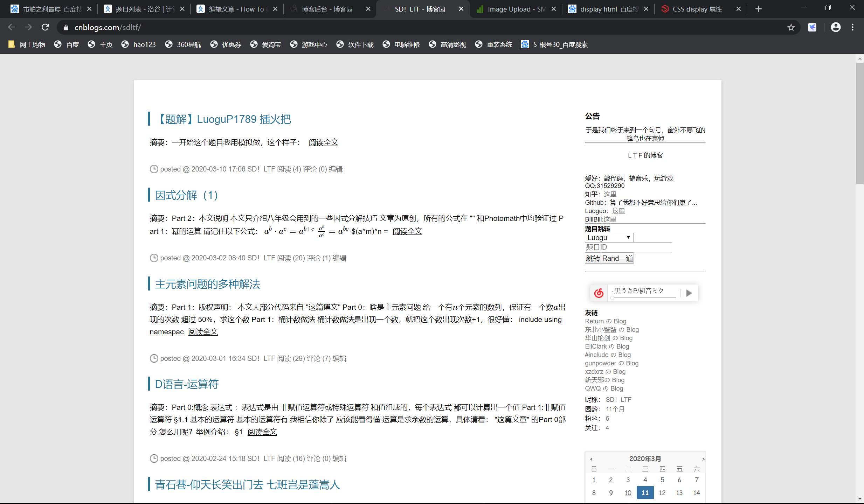Open the 软件下载 bookmark

point(355,44)
